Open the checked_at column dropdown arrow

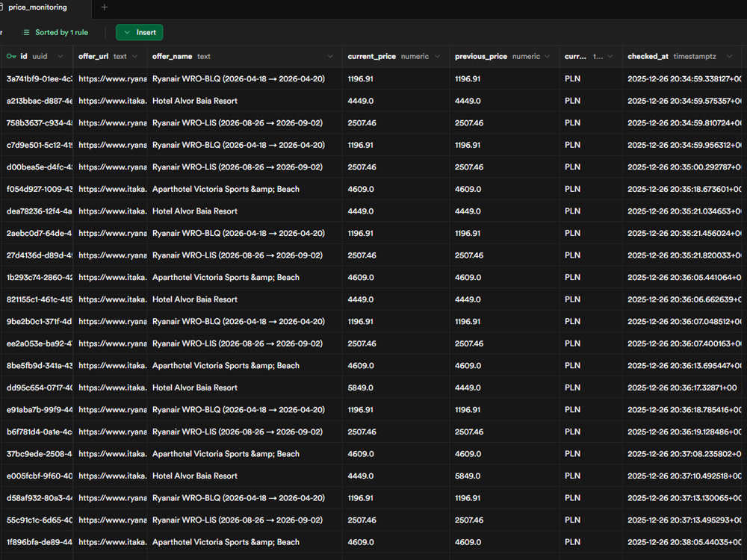pyautogui.click(x=729, y=56)
